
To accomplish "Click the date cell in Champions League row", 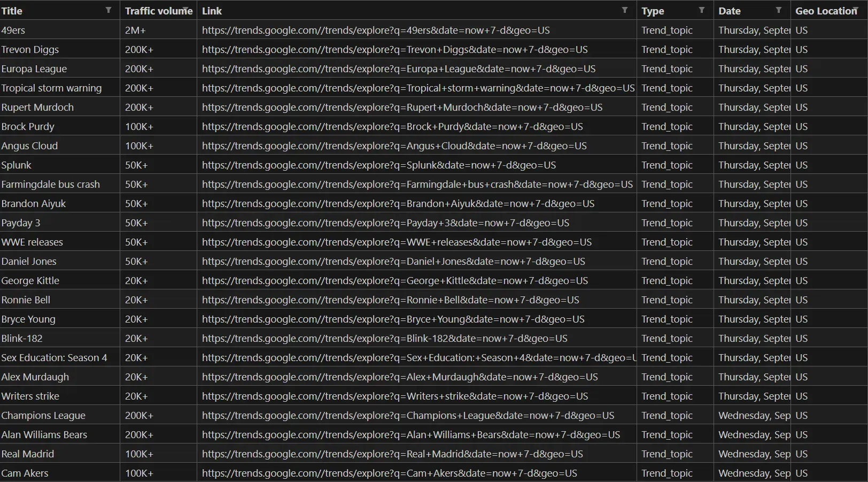I will coord(754,416).
